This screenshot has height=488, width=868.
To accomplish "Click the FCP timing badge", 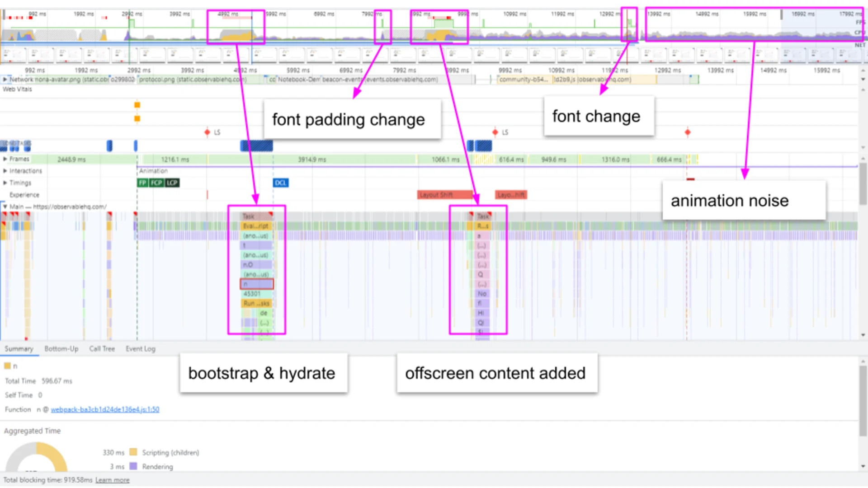I will click(156, 183).
